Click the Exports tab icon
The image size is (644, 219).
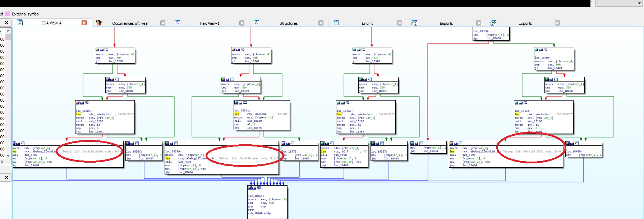493,23
